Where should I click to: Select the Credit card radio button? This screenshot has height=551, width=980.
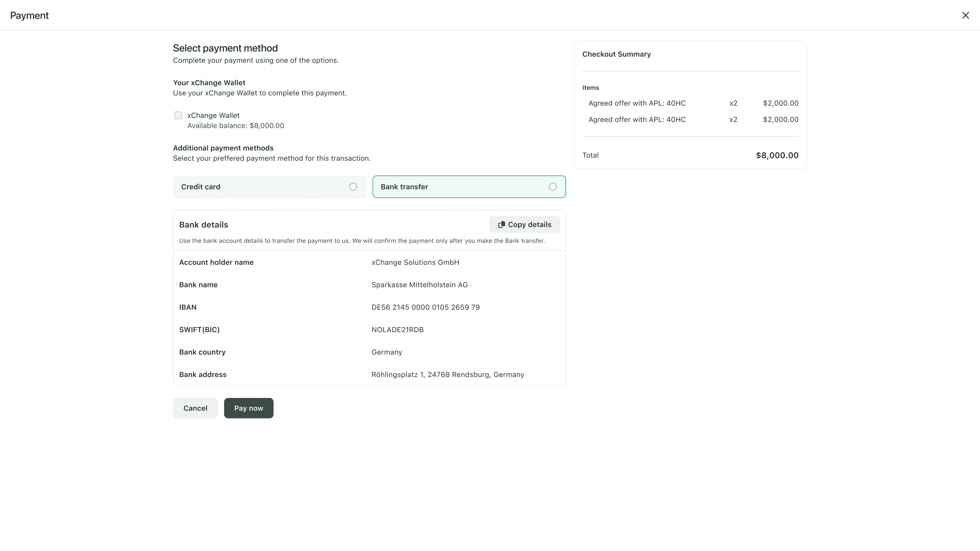click(x=353, y=187)
